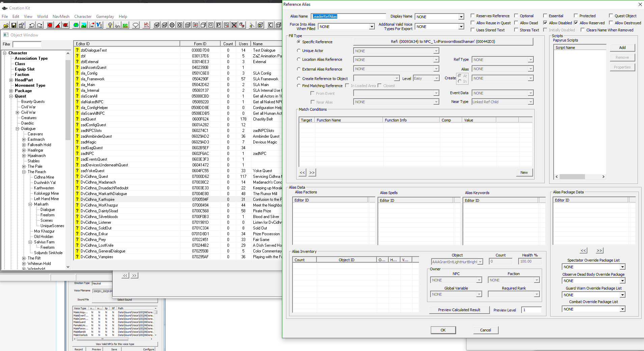Click the open folder toolbar icon
644x351 pixels.
coord(6,25)
